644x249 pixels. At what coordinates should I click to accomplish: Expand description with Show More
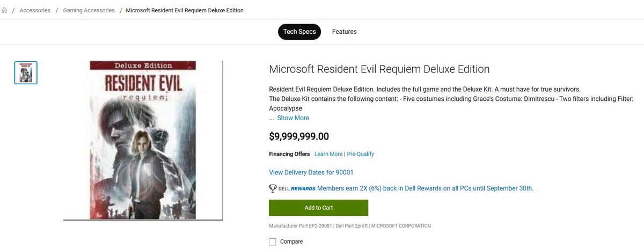click(293, 118)
